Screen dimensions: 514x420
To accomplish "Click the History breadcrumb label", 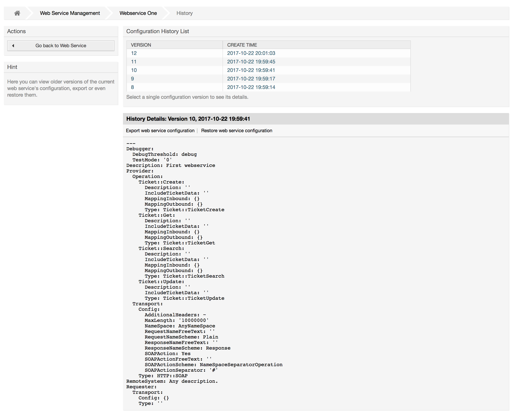I will point(184,13).
